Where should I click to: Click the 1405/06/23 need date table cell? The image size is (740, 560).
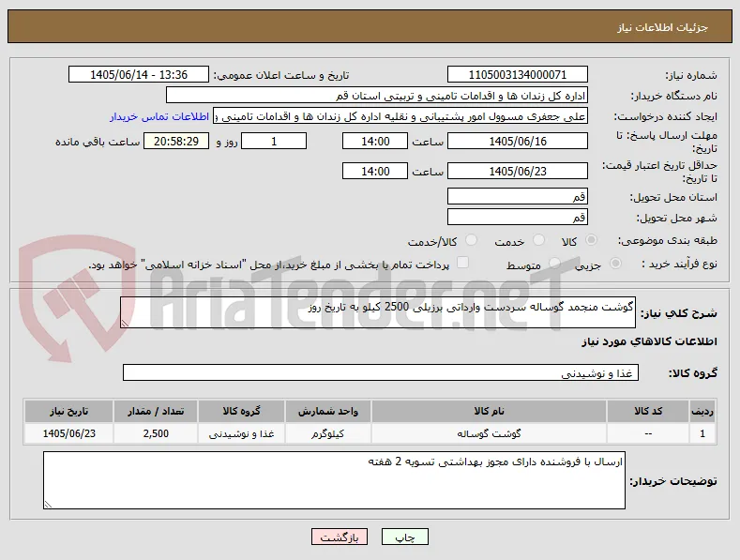tap(68, 433)
